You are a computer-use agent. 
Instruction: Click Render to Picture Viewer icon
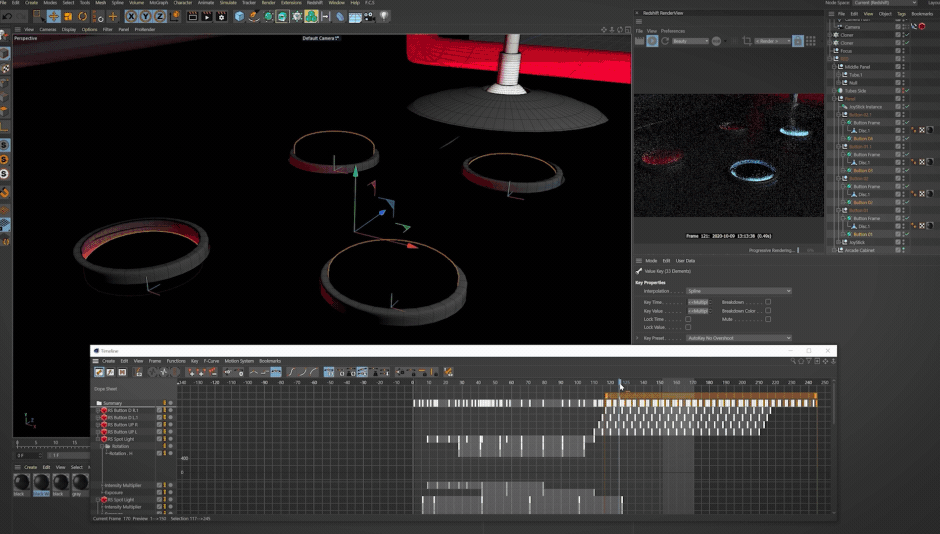coord(207,17)
